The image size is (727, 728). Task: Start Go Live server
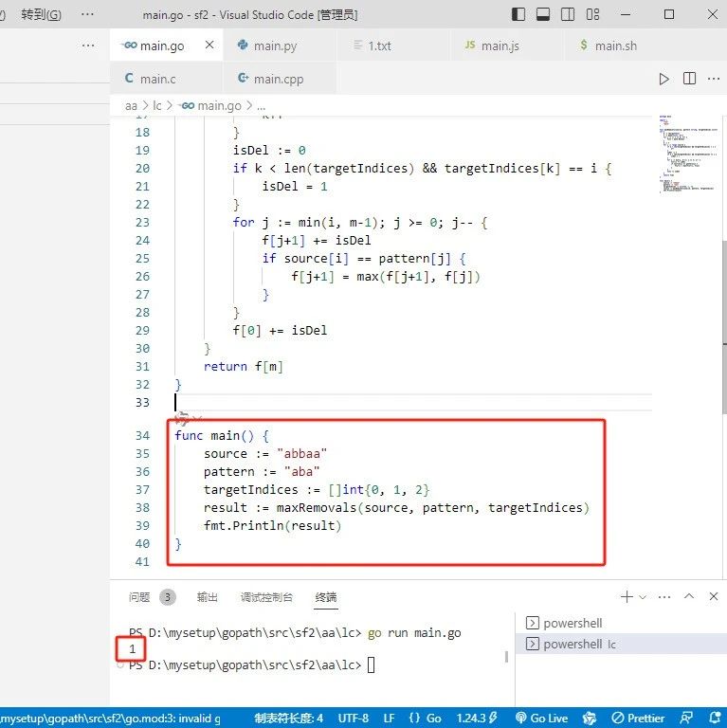tap(542, 719)
